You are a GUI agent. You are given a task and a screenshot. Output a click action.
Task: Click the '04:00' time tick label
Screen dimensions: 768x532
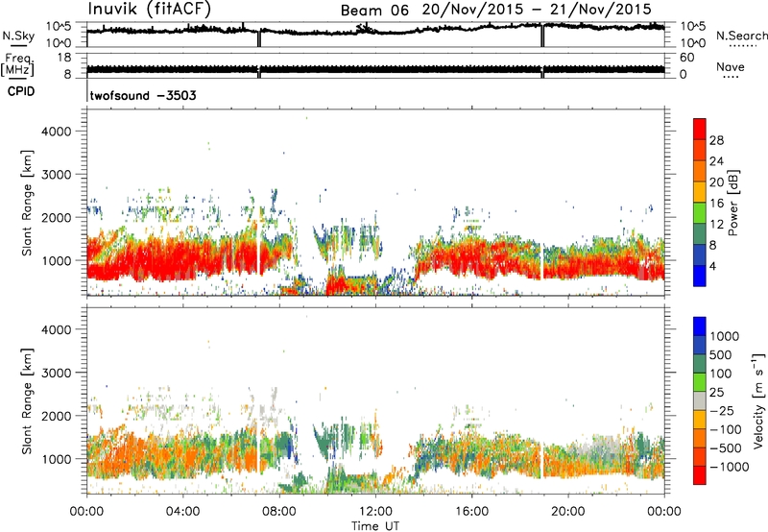tap(182, 512)
